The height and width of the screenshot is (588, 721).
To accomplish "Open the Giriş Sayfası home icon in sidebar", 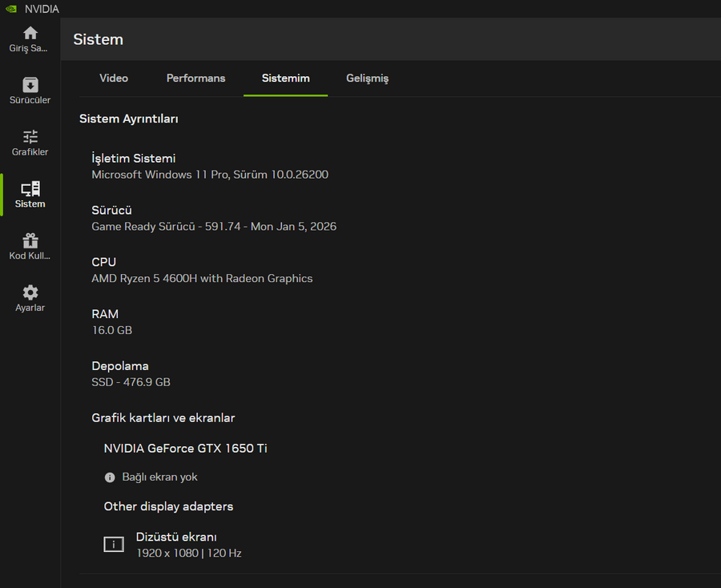I will [x=30, y=34].
